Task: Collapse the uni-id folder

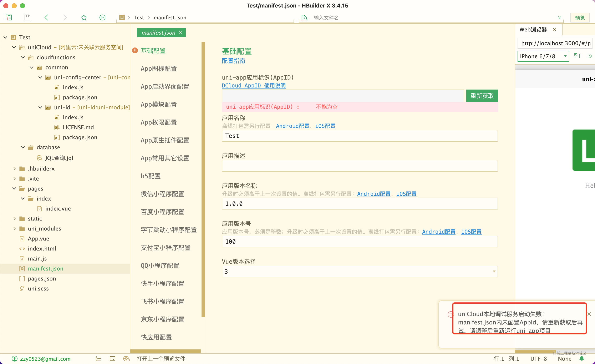Action: tap(40, 107)
